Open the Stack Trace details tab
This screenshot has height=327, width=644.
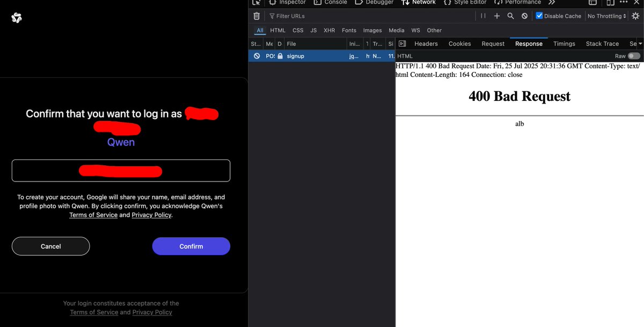coord(602,43)
